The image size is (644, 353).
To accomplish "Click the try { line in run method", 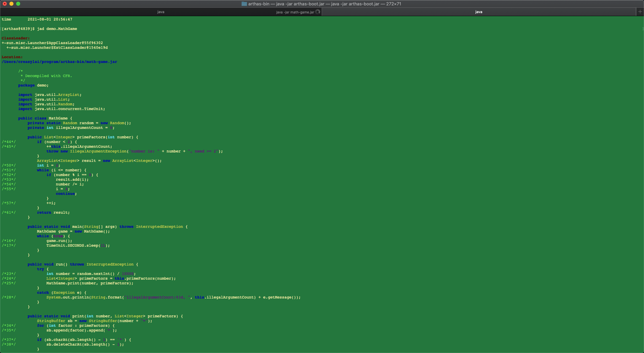I will pyautogui.click(x=43, y=269).
